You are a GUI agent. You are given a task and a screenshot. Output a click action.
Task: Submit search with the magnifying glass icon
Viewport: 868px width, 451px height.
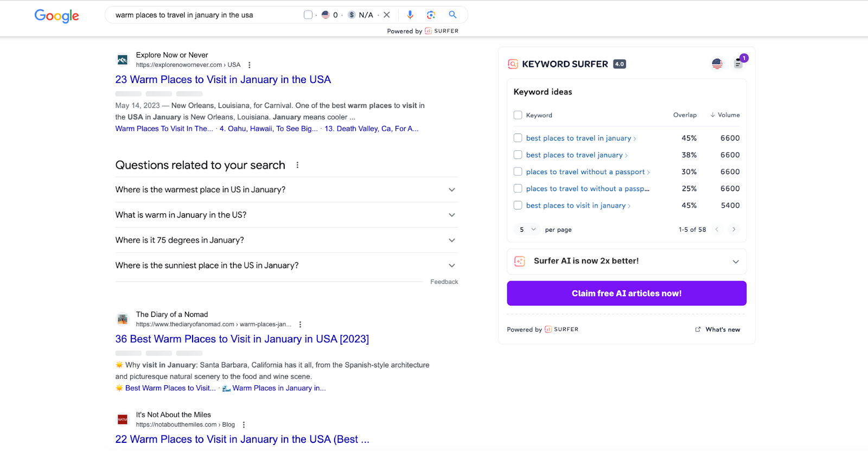pyautogui.click(x=452, y=15)
